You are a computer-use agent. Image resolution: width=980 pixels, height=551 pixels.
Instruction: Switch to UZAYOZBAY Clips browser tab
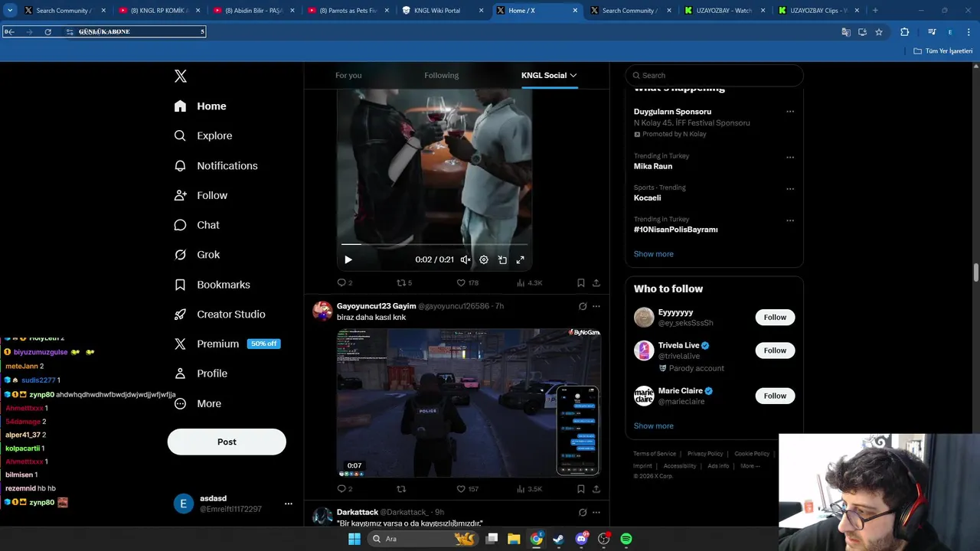(x=819, y=11)
